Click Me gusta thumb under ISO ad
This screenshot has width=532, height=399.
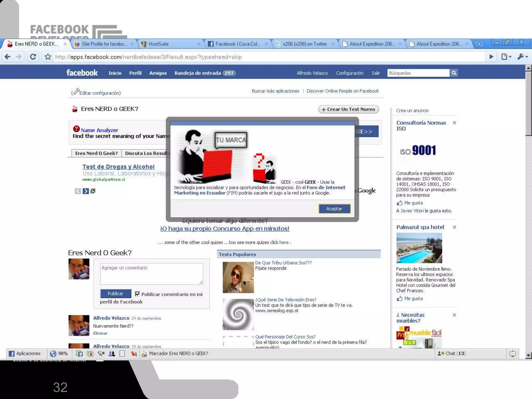click(x=400, y=203)
